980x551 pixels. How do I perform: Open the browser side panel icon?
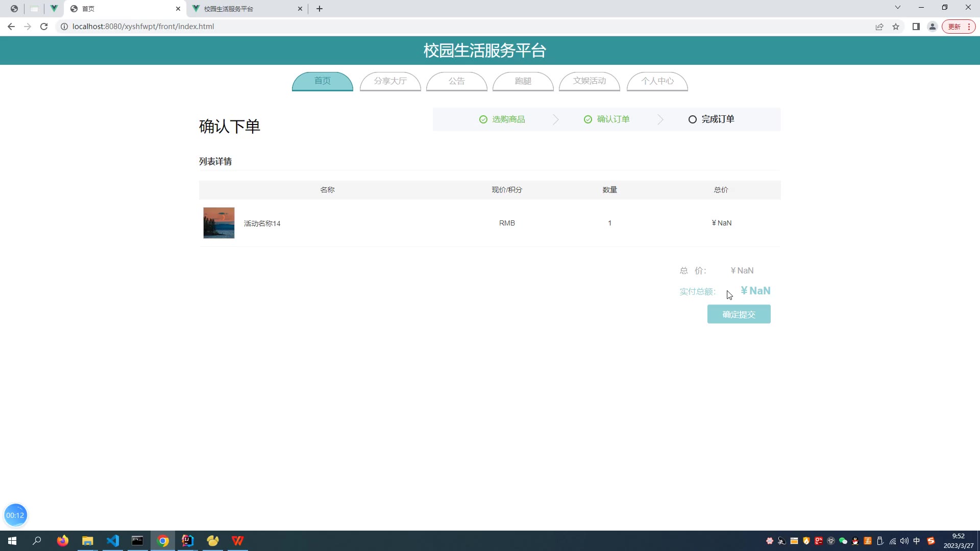pos(916,27)
